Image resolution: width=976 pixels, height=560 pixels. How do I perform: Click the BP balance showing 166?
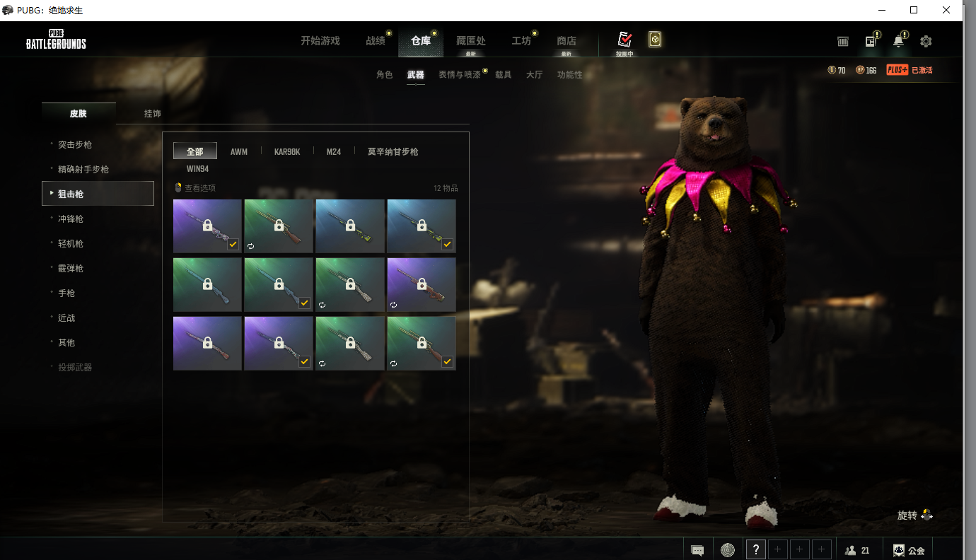866,70
